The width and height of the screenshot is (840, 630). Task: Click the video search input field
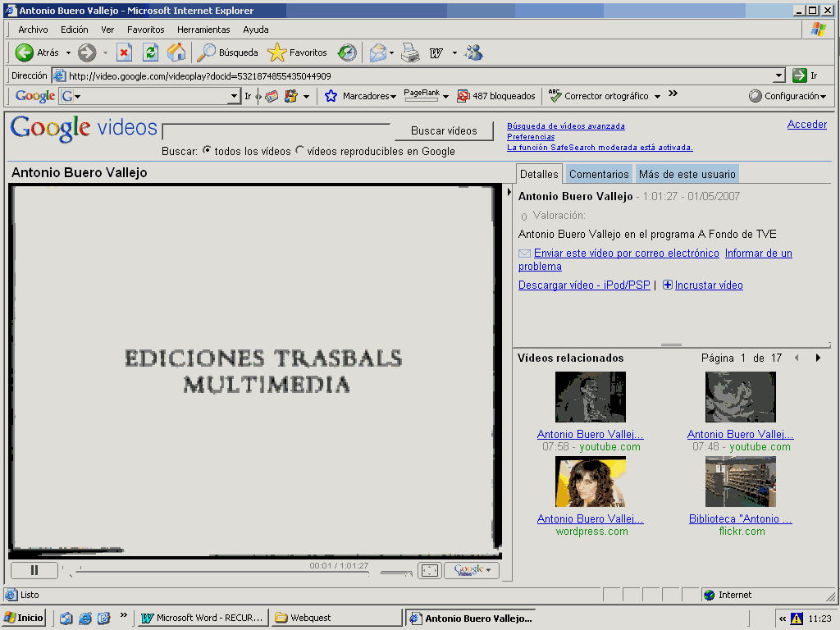coord(277,132)
